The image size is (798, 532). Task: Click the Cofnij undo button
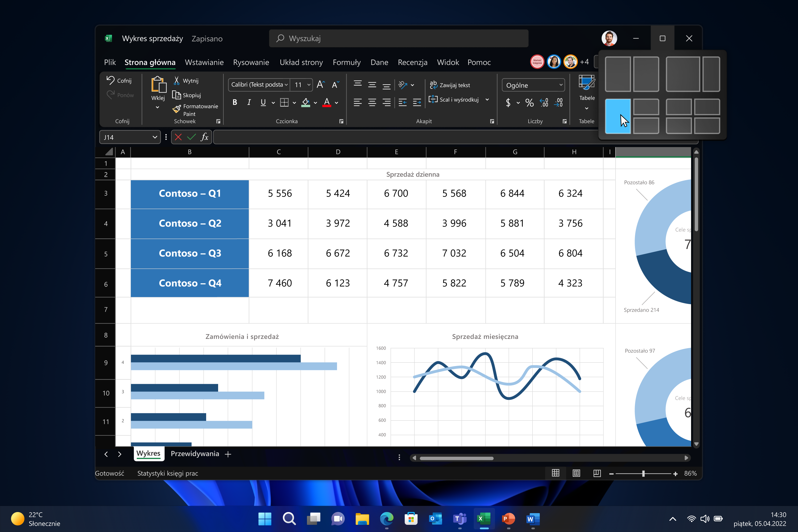[x=118, y=80]
